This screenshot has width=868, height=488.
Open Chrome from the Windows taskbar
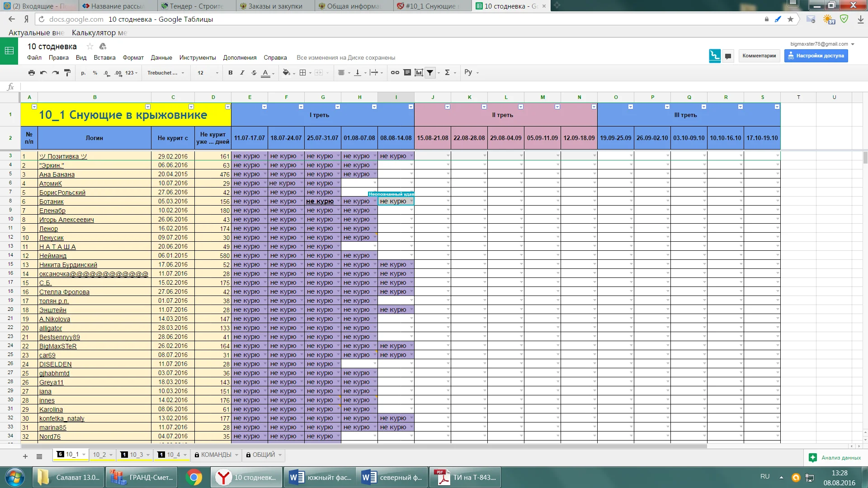click(194, 477)
